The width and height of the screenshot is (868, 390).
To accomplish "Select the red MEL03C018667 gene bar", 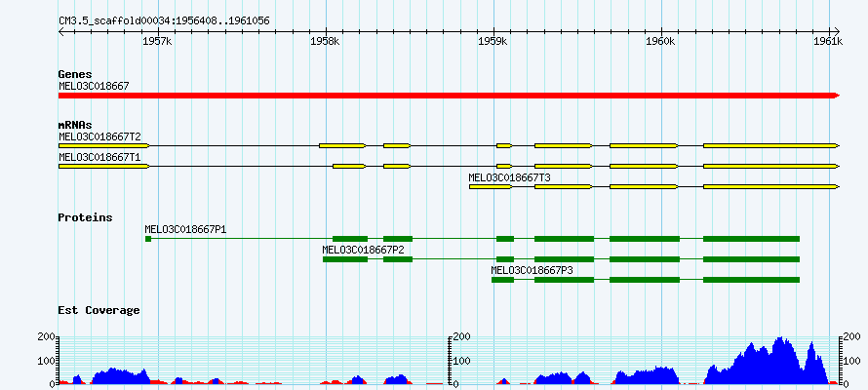I will (449, 96).
